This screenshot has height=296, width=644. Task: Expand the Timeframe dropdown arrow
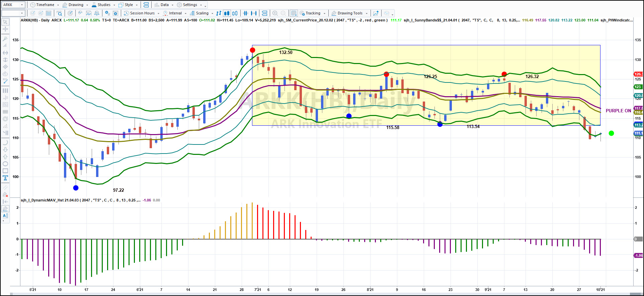[x=58, y=5]
